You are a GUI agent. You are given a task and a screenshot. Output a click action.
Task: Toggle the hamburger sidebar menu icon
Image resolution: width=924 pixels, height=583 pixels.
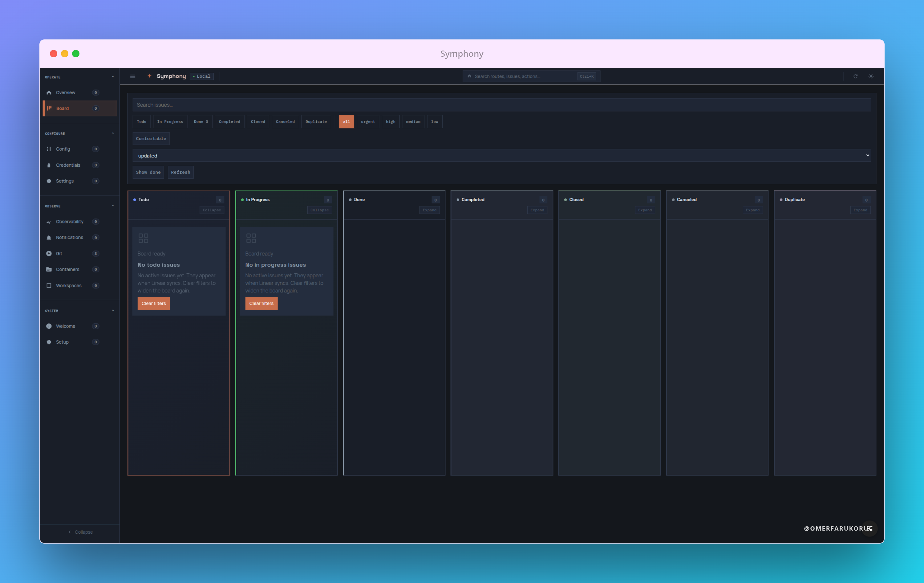point(133,76)
